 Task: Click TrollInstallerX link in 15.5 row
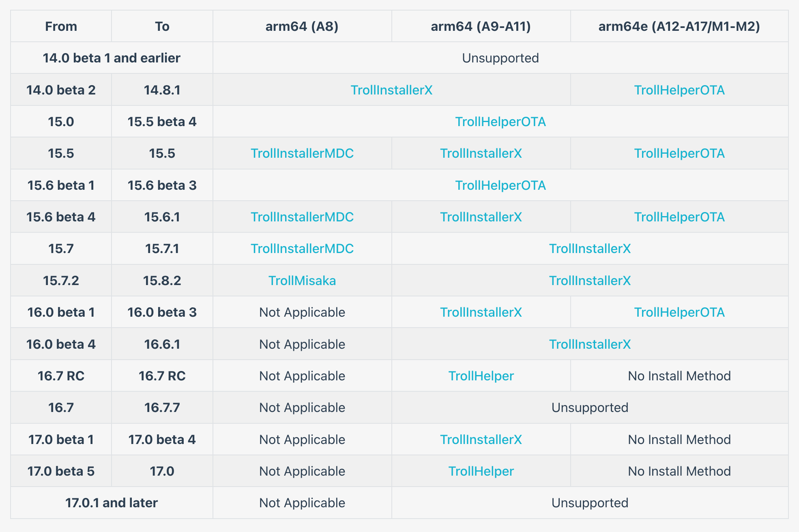(481, 153)
